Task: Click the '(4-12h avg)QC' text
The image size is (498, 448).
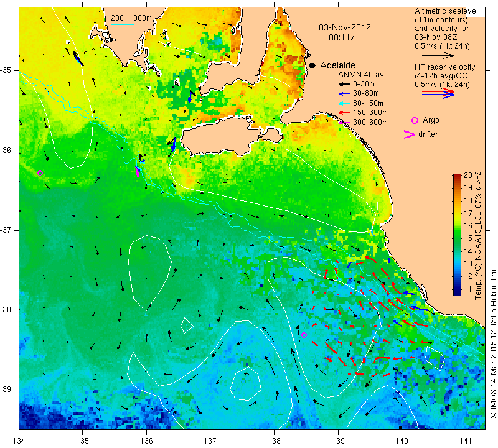Action: (441, 76)
